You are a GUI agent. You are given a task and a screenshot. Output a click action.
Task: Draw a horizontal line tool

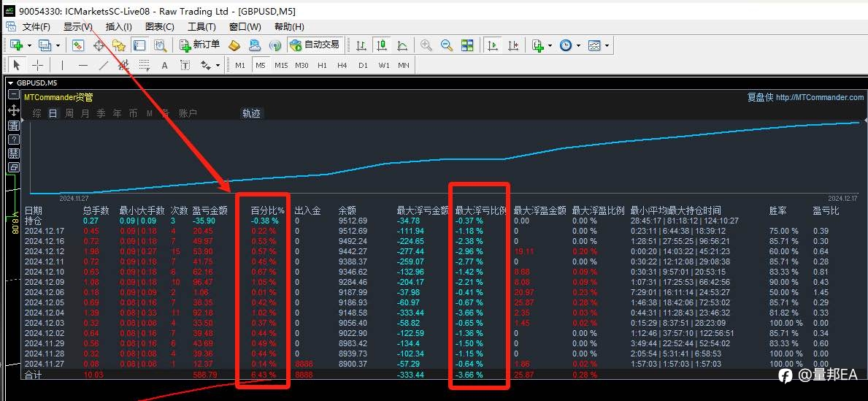pos(83,65)
